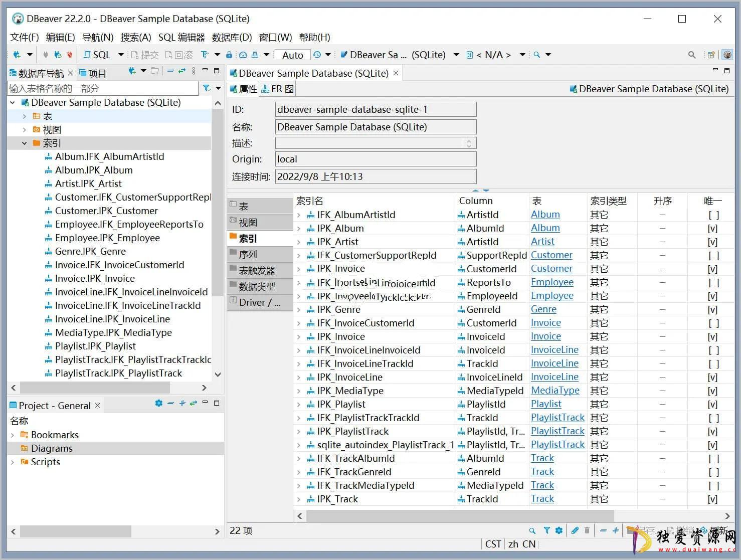This screenshot has height=560, width=741.
Task: Open Playlist table link
Action: tap(546, 404)
